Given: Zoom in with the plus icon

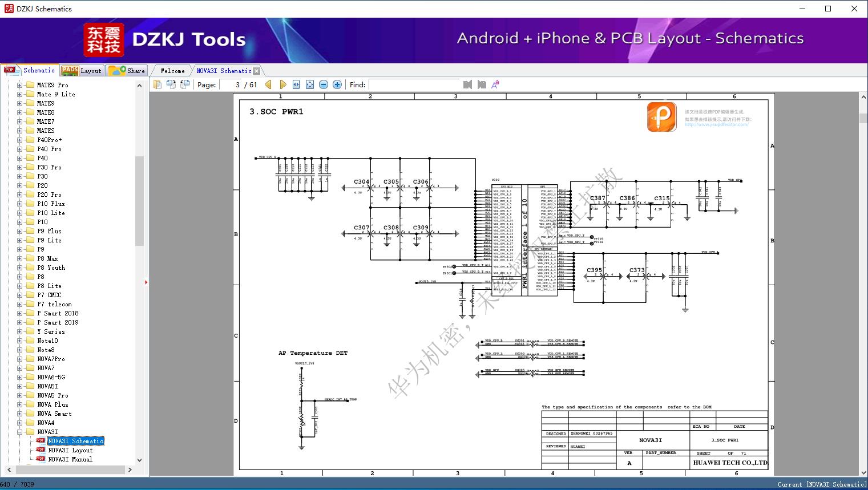Looking at the screenshot, I should point(337,84).
